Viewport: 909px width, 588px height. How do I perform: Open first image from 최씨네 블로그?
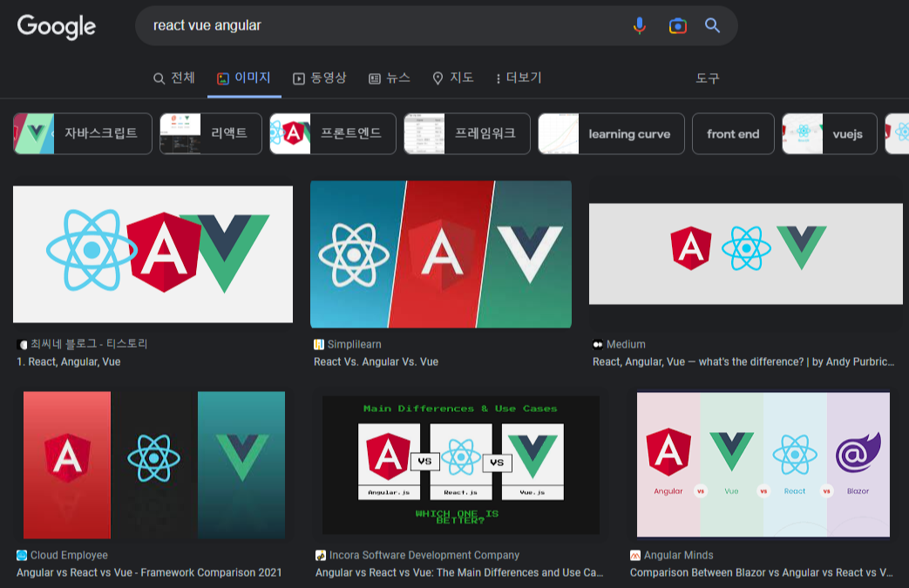[153, 254]
